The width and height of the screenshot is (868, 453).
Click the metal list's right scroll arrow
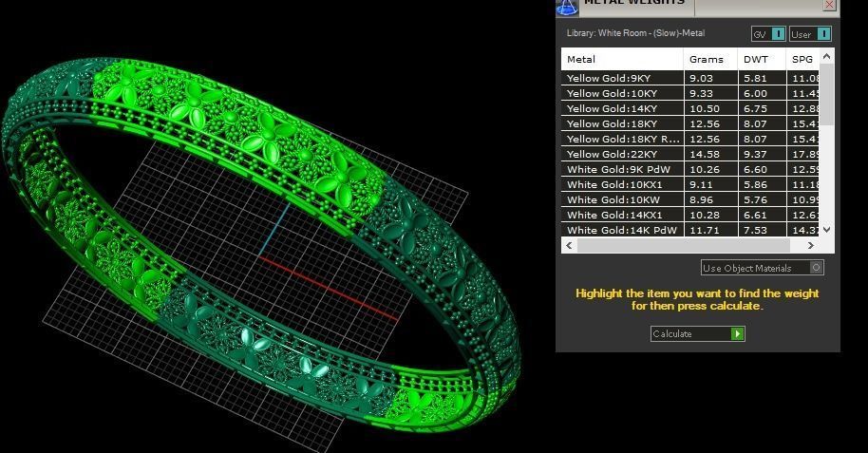click(x=810, y=245)
